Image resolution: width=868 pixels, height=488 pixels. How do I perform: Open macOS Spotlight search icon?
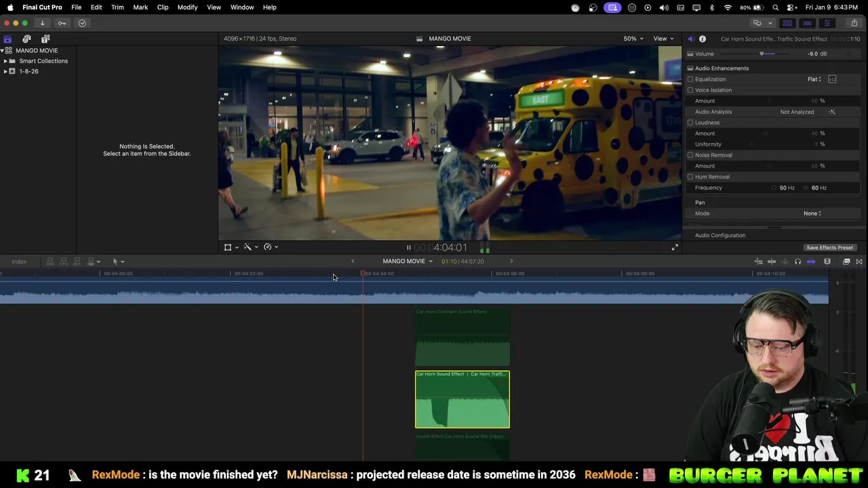[776, 7]
